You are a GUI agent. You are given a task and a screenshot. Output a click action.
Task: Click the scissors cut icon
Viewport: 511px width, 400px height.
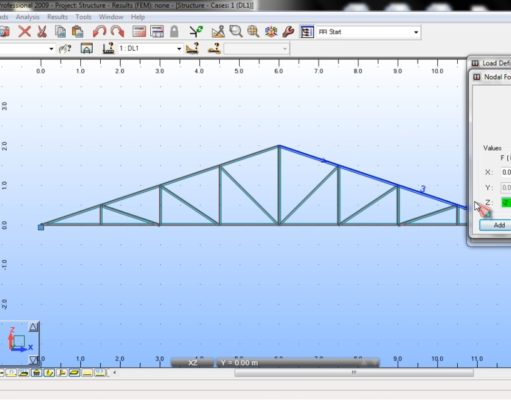(42, 32)
